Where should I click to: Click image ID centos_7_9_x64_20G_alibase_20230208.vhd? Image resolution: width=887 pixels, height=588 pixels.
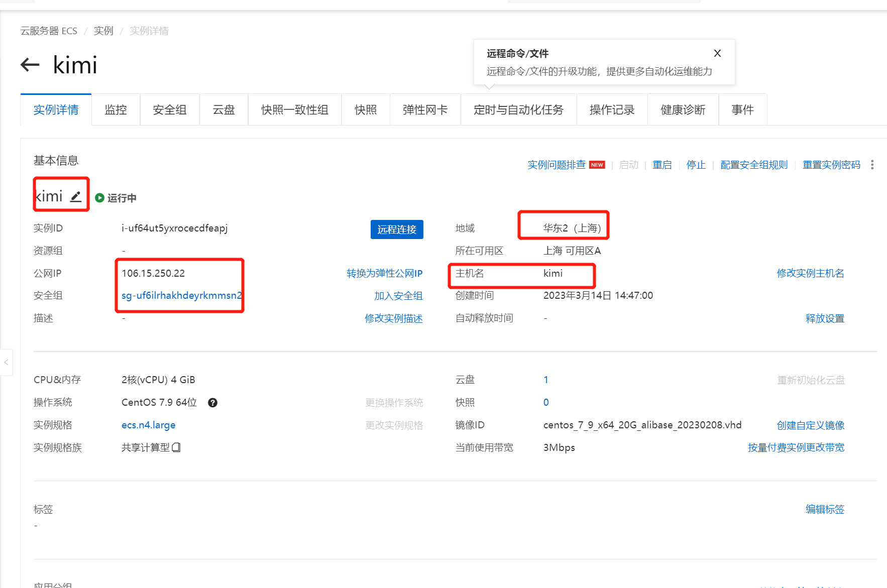coord(642,425)
